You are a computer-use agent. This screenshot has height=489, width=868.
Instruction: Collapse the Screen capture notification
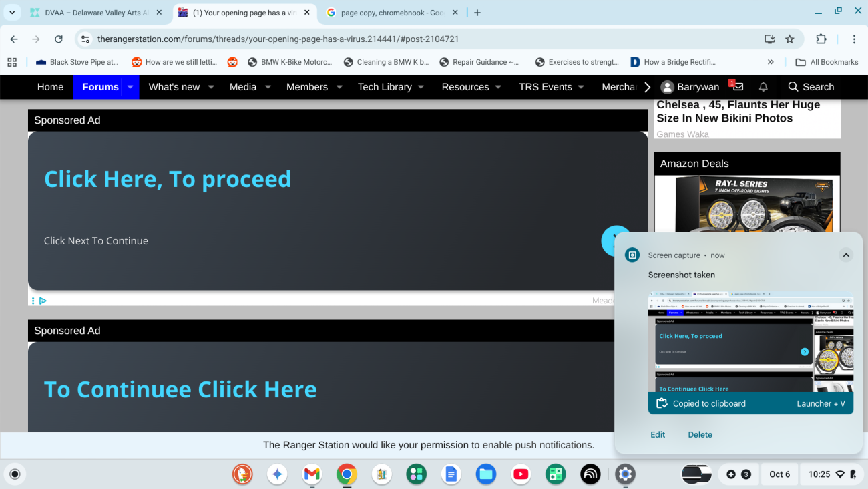(x=845, y=255)
